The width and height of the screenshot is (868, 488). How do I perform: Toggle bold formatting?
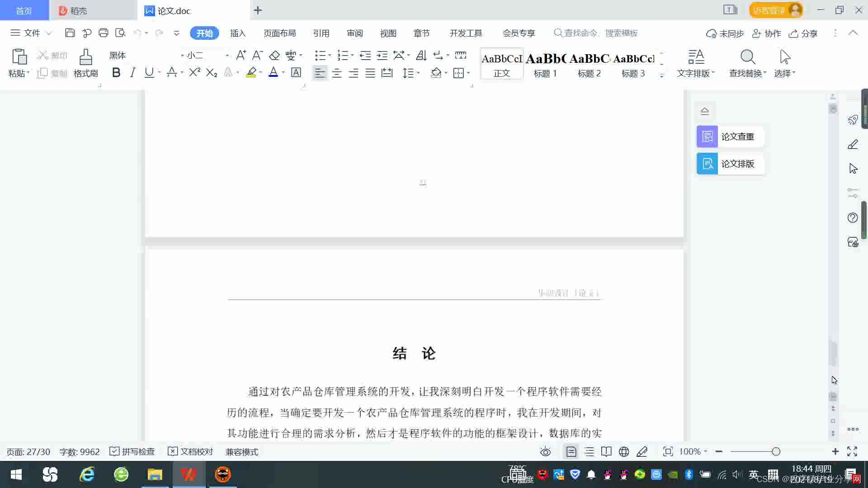116,73
